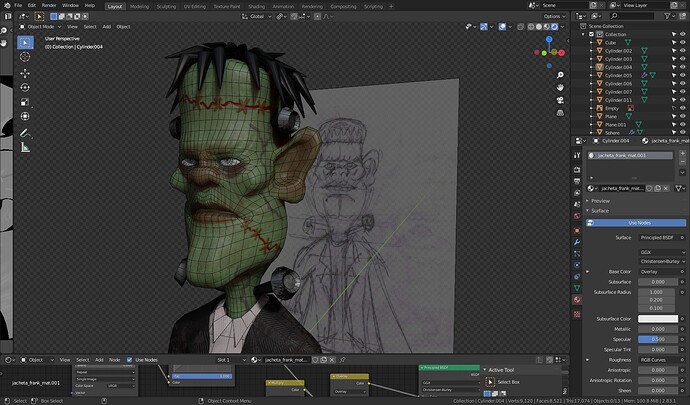The width and height of the screenshot is (690, 405).
Task: Open the Output properties tab
Action: click(577, 181)
